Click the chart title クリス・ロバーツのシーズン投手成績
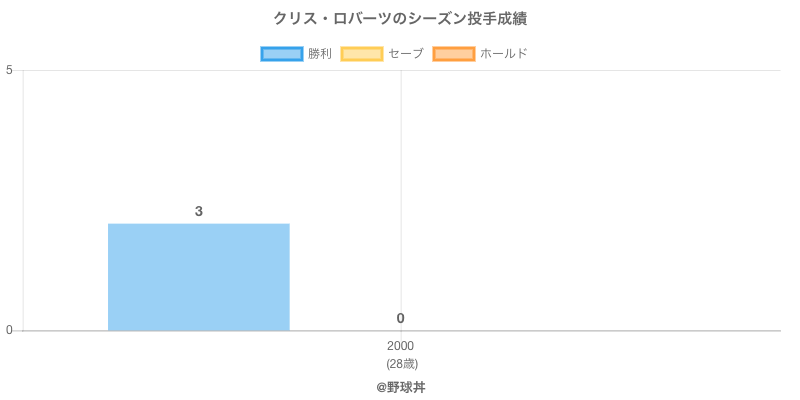This screenshot has height=400, width=800. pyautogui.click(x=400, y=19)
